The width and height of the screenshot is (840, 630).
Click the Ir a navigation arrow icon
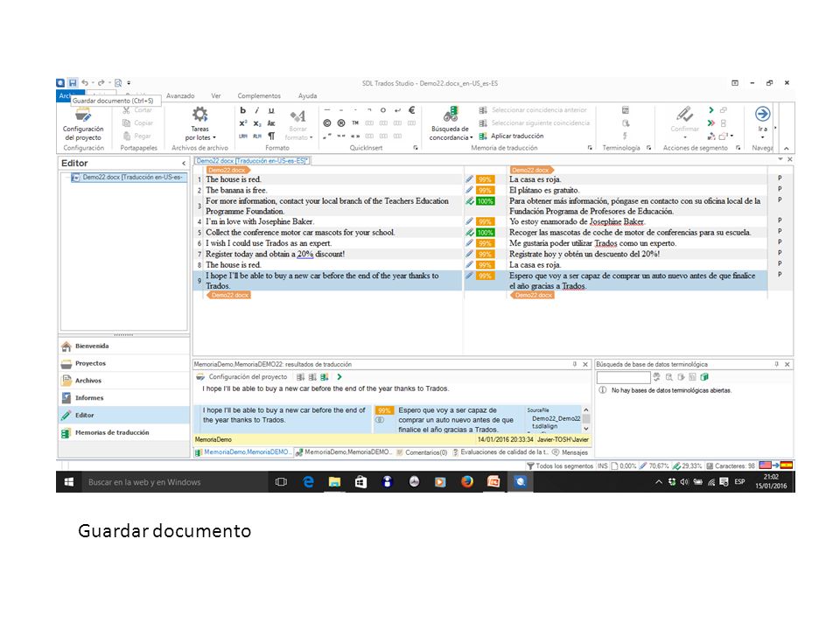762,114
